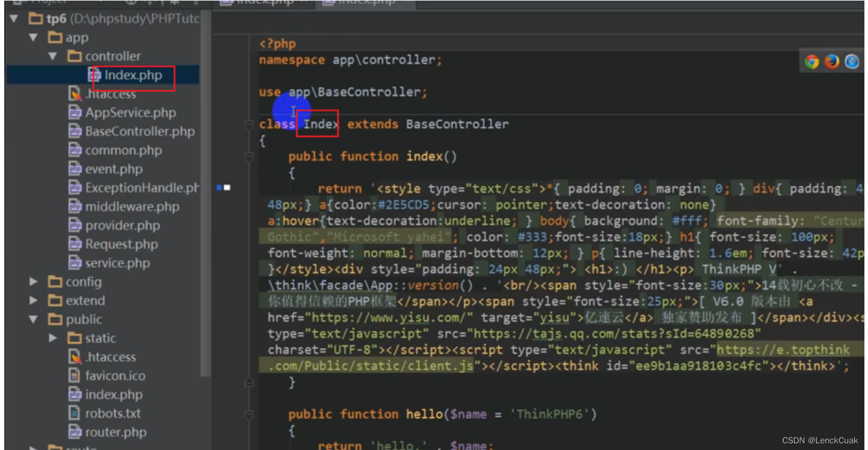Select robots.txt in public folder
The height and width of the screenshot is (450, 868).
click(113, 413)
